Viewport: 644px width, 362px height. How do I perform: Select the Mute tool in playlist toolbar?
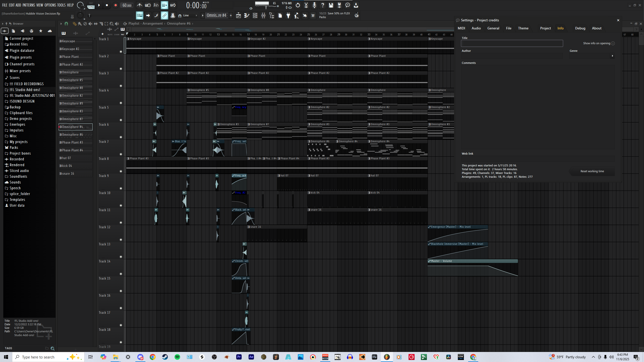point(90,24)
